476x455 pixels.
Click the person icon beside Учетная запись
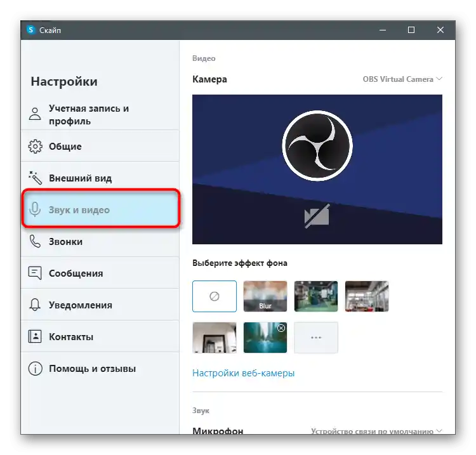(35, 114)
